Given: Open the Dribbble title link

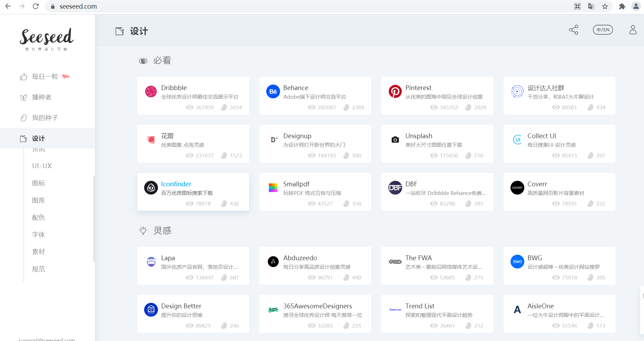Looking at the screenshot, I should [x=174, y=88].
